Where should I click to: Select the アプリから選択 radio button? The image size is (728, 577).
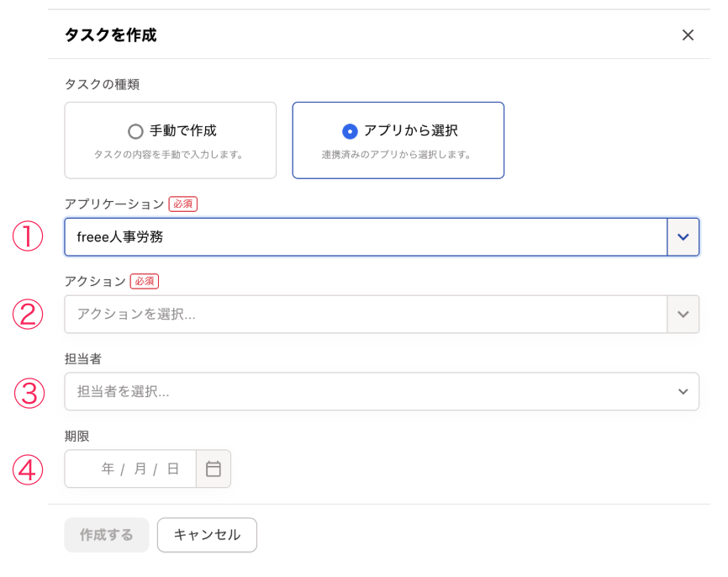350,131
